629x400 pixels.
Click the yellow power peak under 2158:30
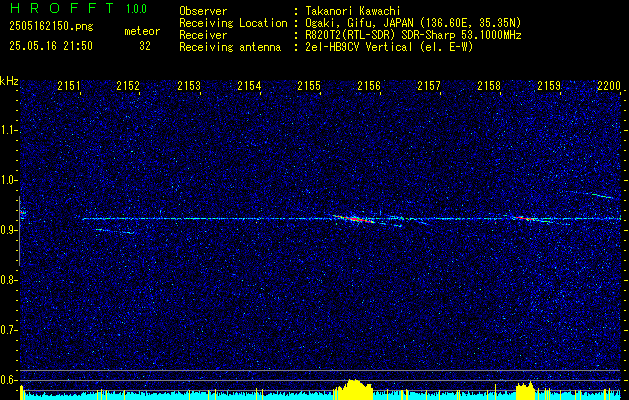[x=526, y=390]
